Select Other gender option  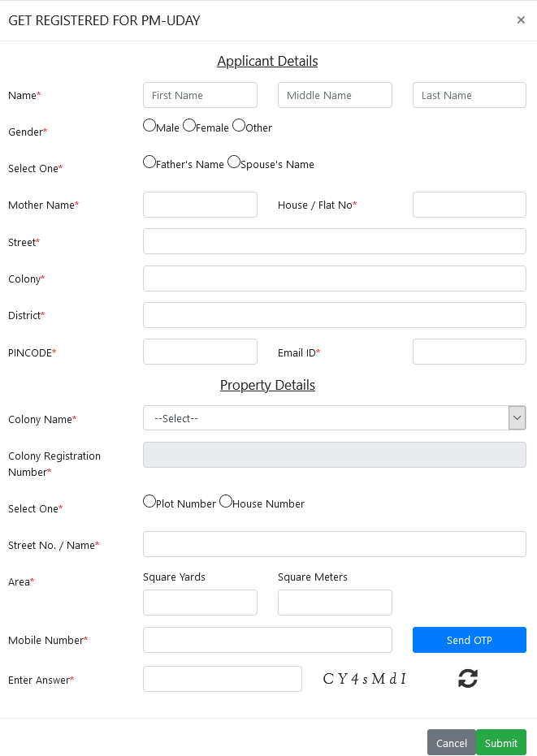click(239, 126)
